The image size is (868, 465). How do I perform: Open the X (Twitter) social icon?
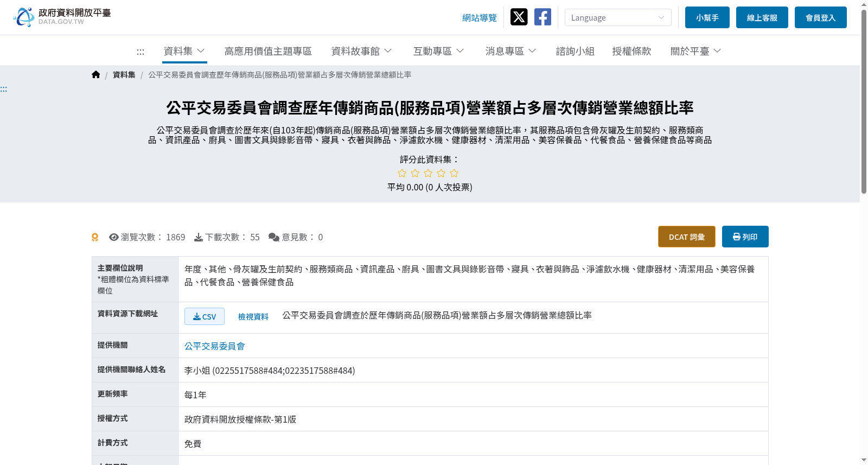[519, 17]
